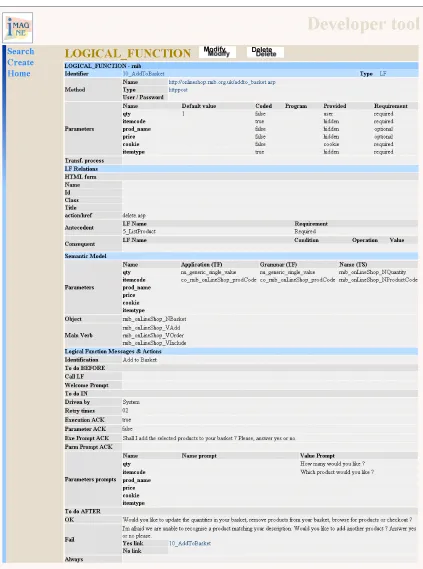Select 'Required' in the Antecedent row
Image resolution: width=423 pixels, height=569 pixels.
click(305, 231)
